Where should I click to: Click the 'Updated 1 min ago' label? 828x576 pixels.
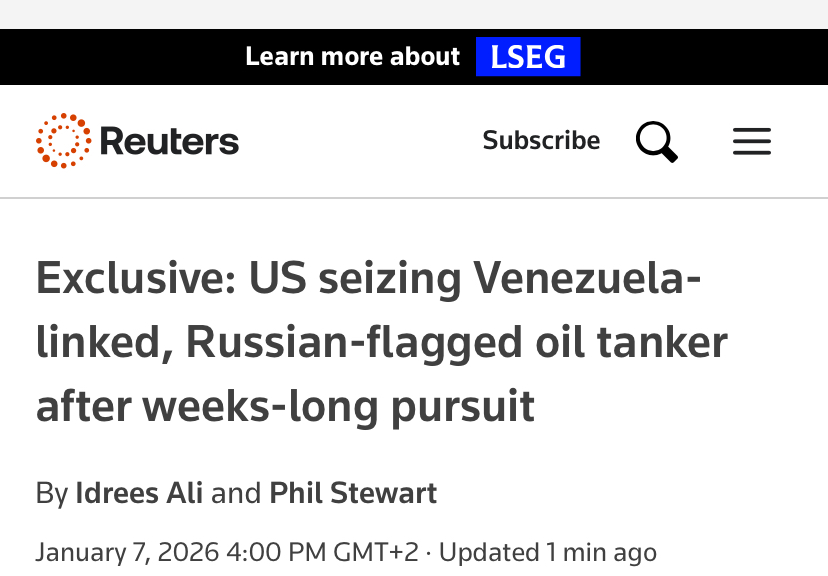548,552
